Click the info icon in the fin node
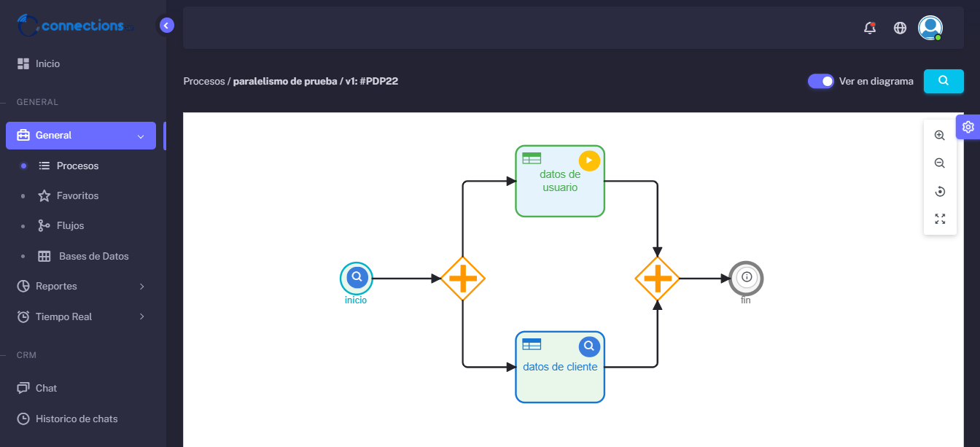The width and height of the screenshot is (980, 447). pos(746,277)
